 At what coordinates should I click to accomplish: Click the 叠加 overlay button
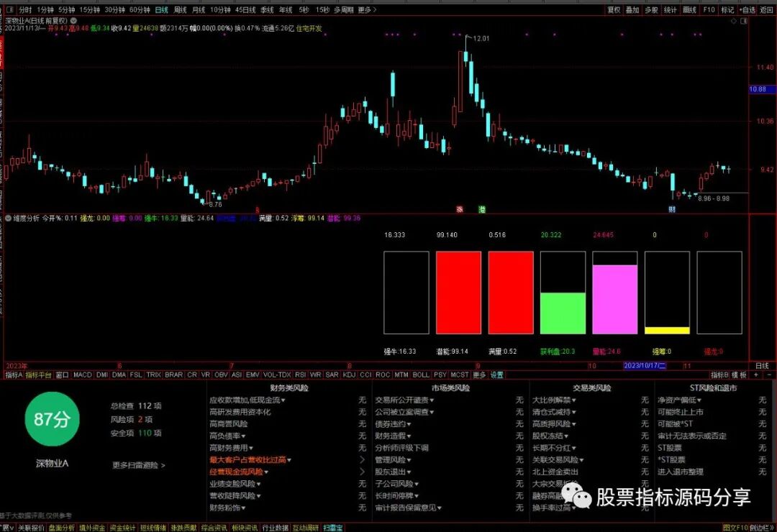coord(632,9)
